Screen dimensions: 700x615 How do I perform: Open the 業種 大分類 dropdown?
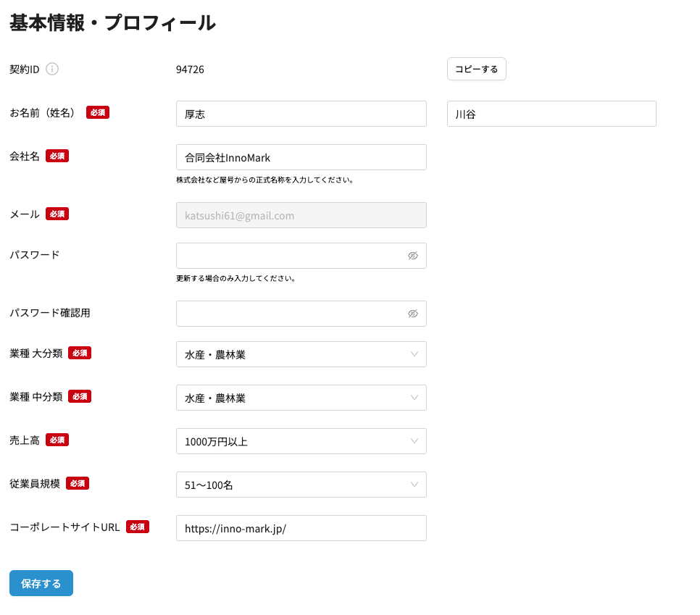tap(301, 354)
